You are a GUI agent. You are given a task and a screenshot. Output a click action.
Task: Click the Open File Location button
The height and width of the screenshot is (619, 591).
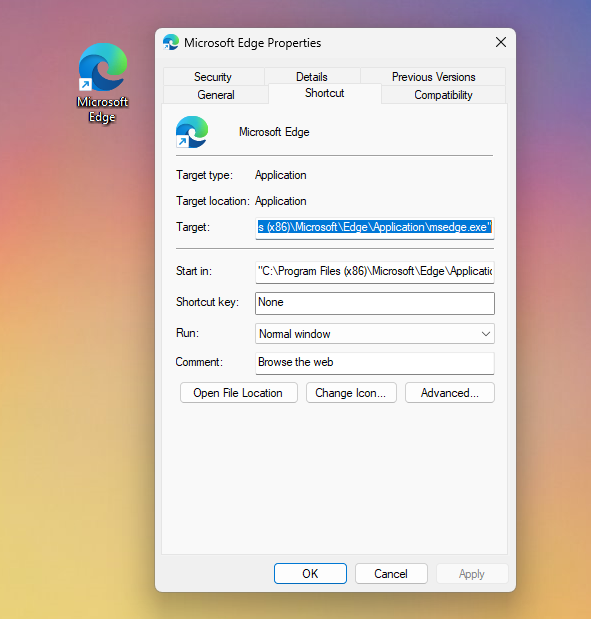click(x=238, y=393)
